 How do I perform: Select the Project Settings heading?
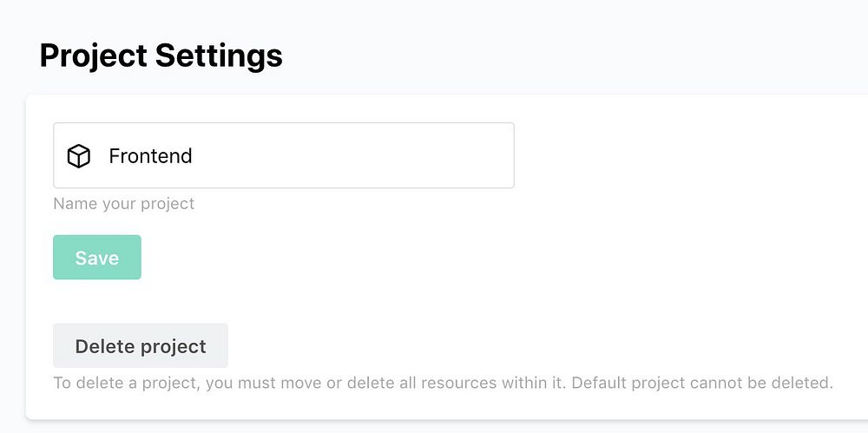161,56
